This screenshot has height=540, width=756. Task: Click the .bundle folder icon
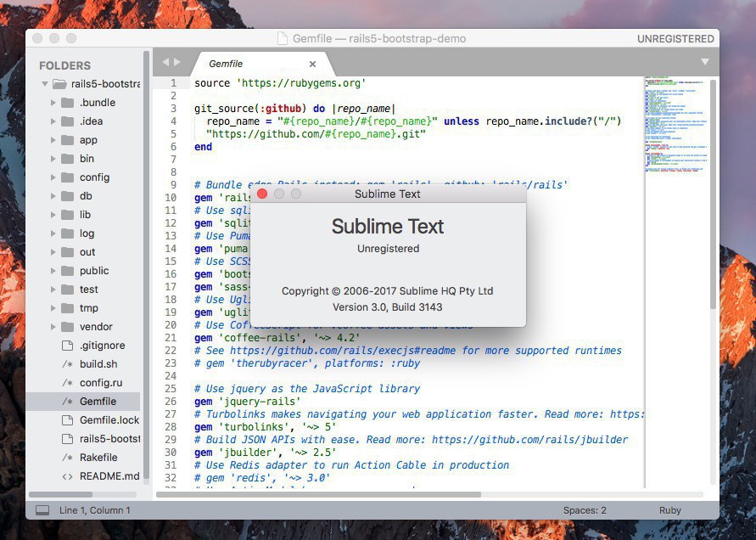point(67,103)
